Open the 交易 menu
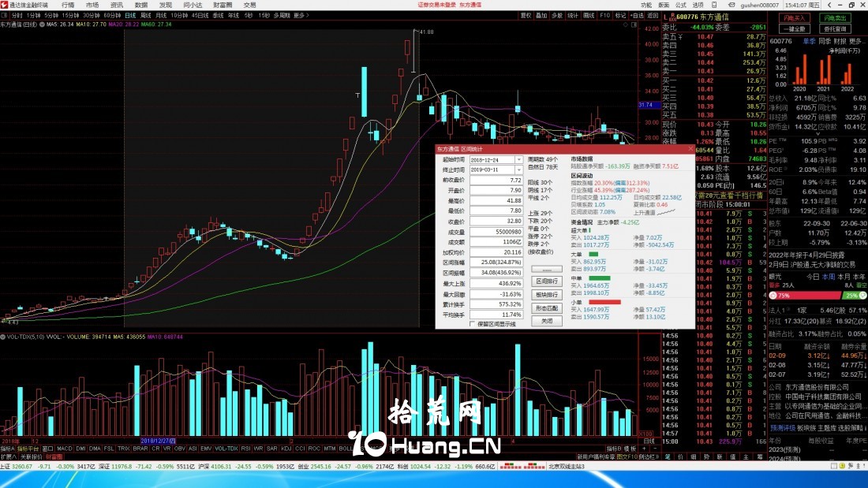 249,5
